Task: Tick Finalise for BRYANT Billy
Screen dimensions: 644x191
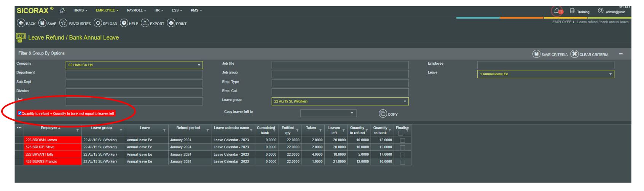Action: 403,155
